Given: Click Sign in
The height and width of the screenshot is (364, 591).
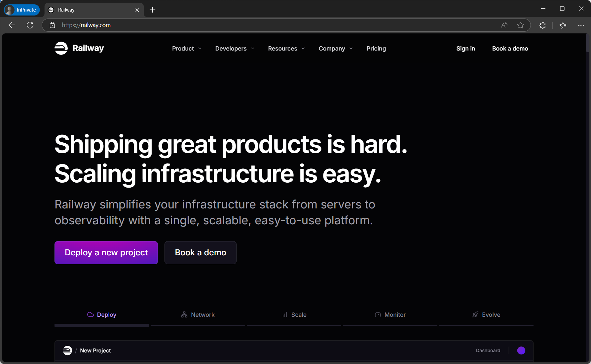Looking at the screenshot, I should click(x=466, y=49).
